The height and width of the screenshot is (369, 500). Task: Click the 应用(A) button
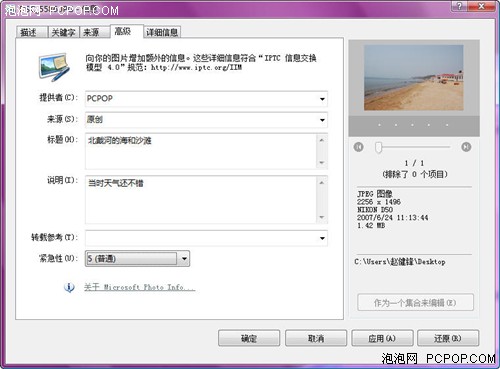[382, 338]
